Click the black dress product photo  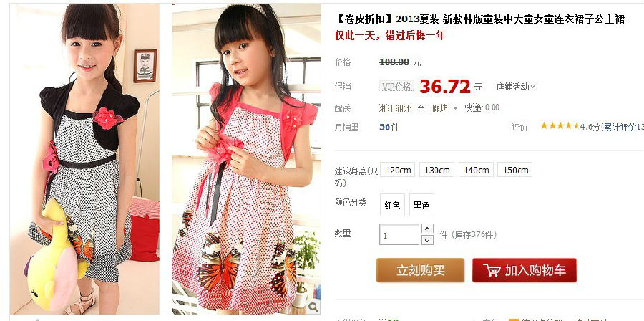click(84, 159)
